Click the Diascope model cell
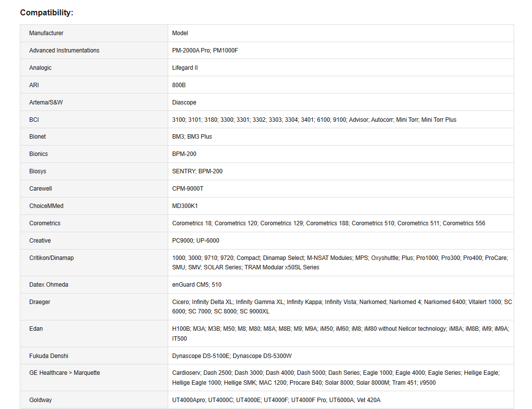This screenshot has height=409, width=532. pyautogui.click(x=184, y=102)
